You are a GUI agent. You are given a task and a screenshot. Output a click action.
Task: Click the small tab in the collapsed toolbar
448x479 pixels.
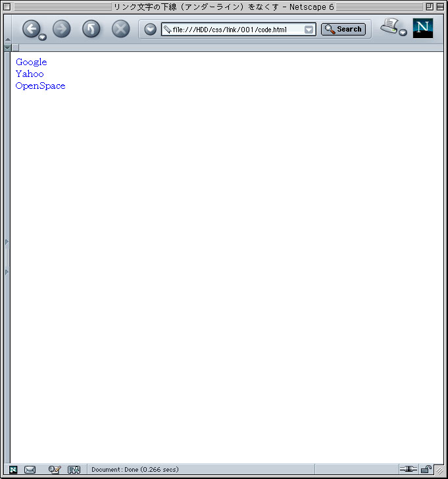(x=15, y=47)
